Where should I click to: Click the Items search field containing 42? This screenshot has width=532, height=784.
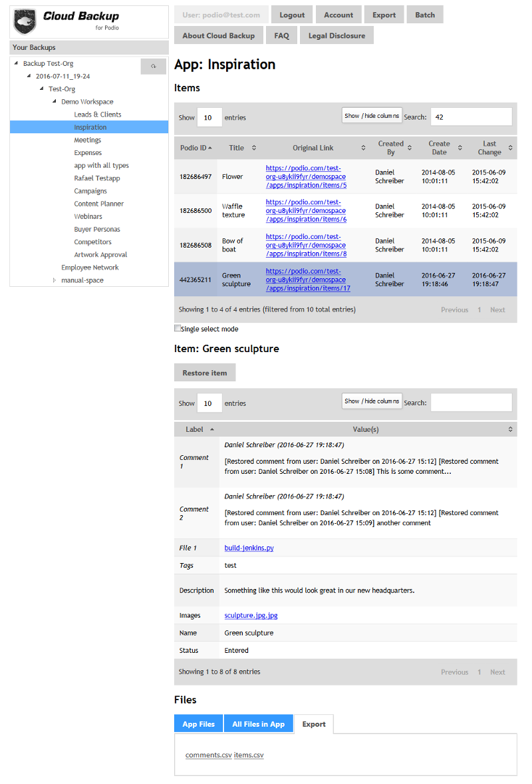coord(471,116)
